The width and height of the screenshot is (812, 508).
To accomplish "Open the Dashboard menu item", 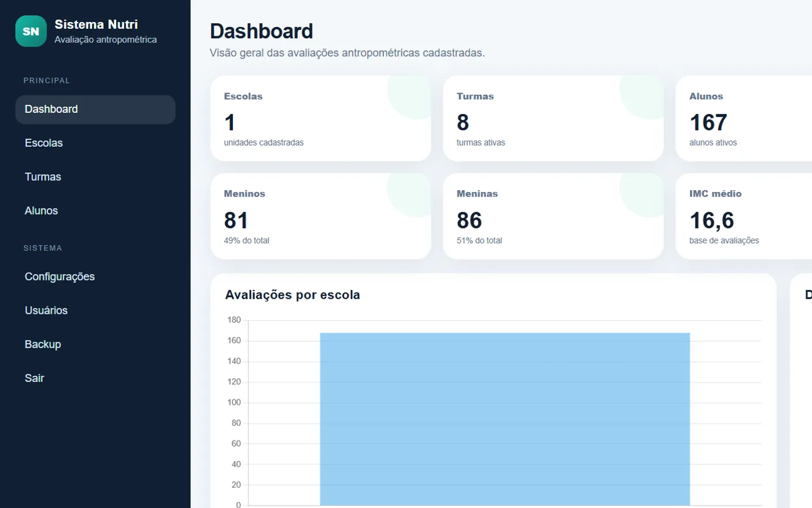I will (95, 110).
